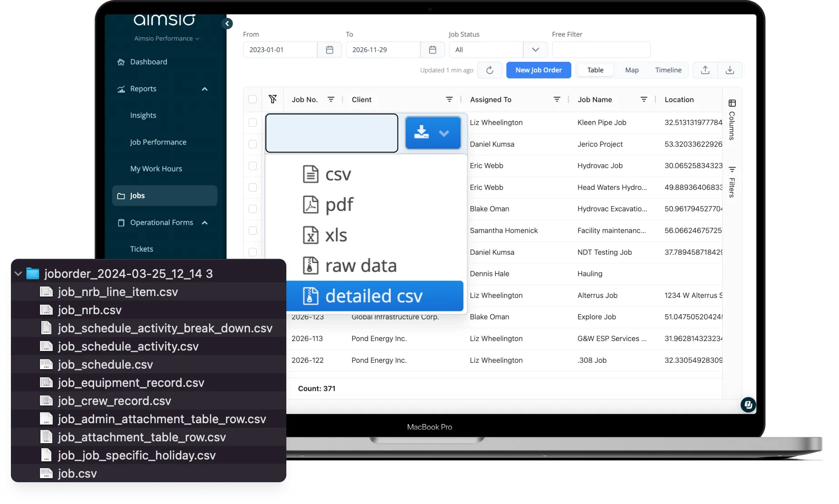Click the job.csv file icon
The height and width of the screenshot is (504, 839).
pos(46,473)
